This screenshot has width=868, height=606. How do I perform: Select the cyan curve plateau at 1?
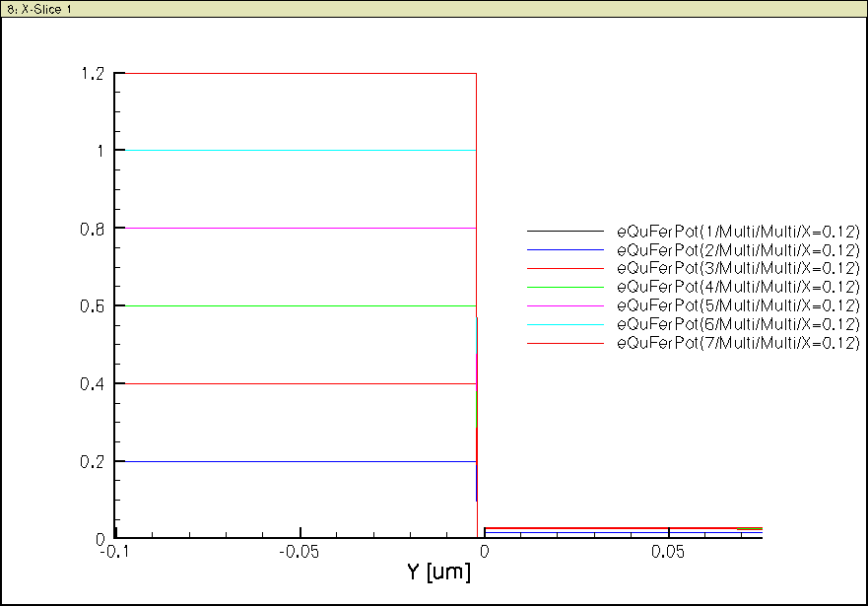299,150
